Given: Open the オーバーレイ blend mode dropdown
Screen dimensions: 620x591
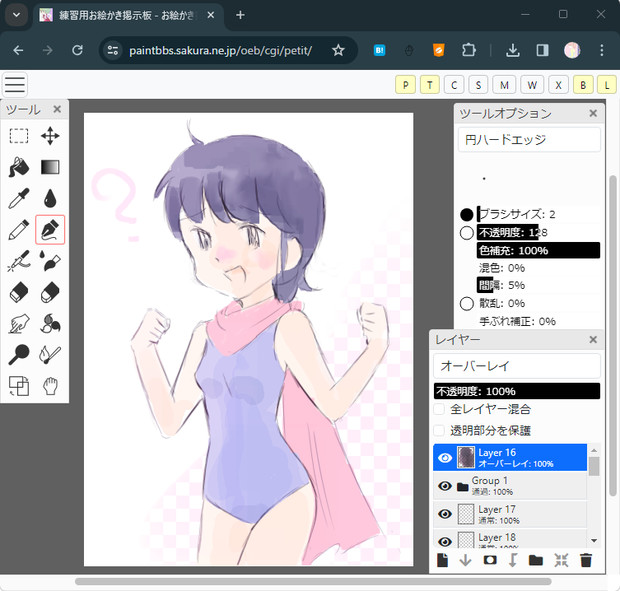Looking at the screenshot, I should coord(517,366).
